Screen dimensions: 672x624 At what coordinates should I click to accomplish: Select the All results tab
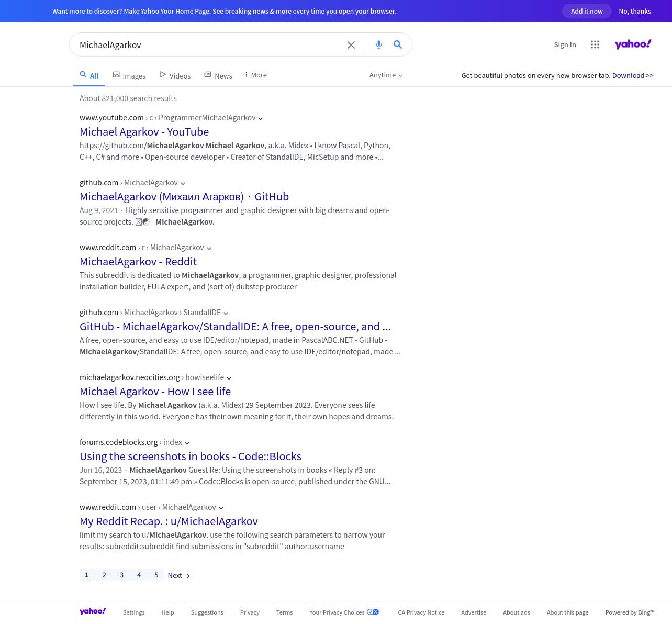(89, 75)
